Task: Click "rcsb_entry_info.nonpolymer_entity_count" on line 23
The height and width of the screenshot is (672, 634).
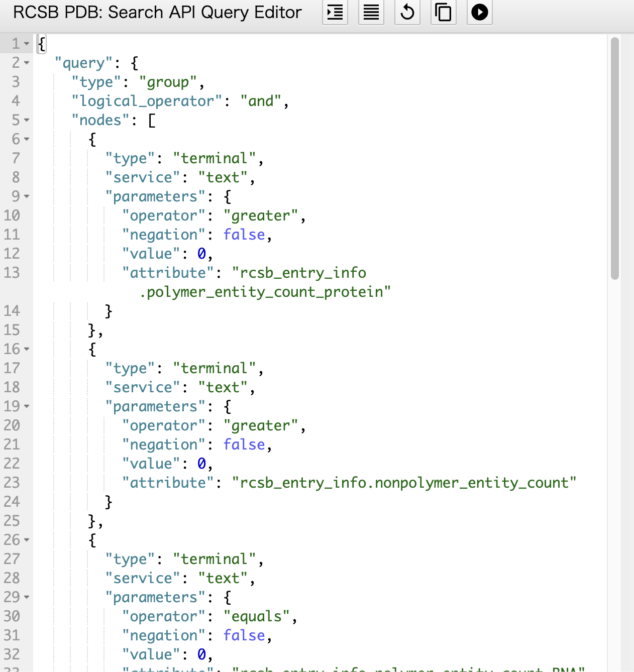Action: coord(404,483)
